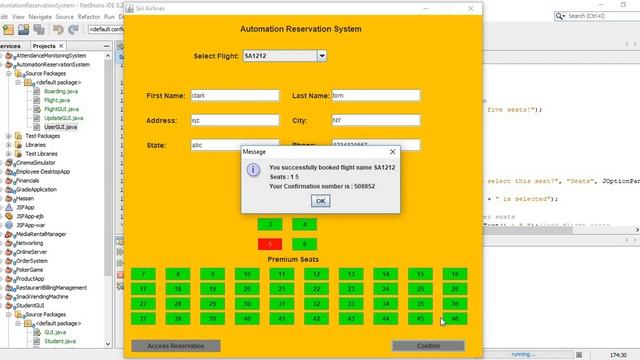
Task: Click the Boarding.java file icon
Action: 37,91
